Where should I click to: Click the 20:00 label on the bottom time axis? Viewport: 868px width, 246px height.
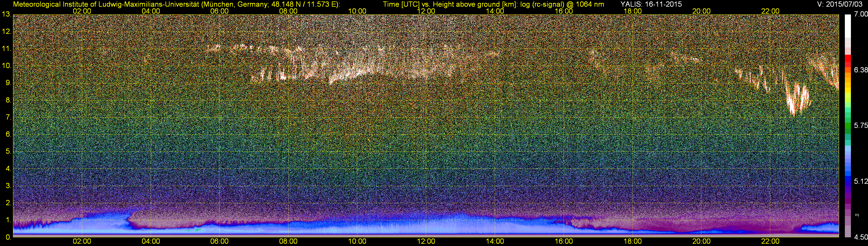click(x=702, y=242)
